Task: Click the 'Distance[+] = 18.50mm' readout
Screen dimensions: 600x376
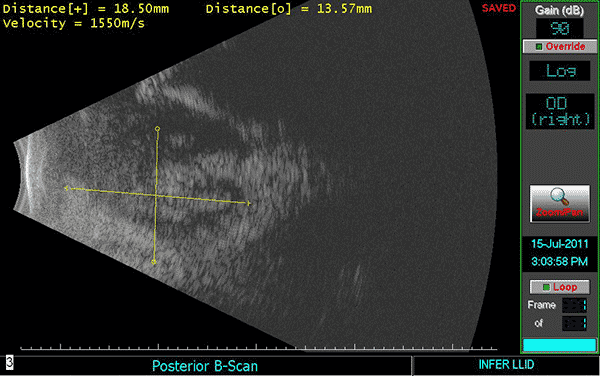Action: tap(86, 9)
